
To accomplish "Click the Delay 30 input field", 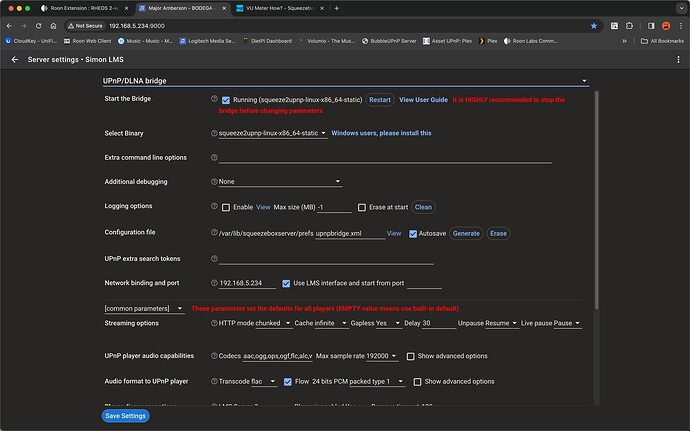I will 439,323.
